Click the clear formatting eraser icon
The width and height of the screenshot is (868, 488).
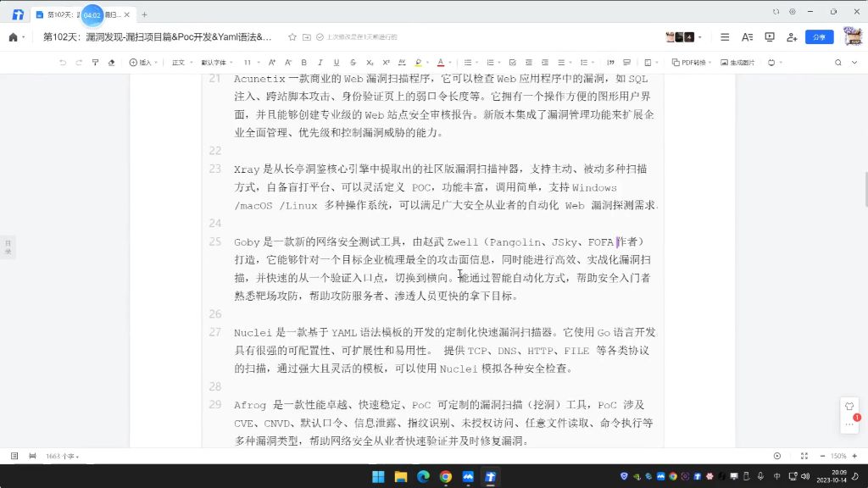pyautogui.click(x=111, y=63)
